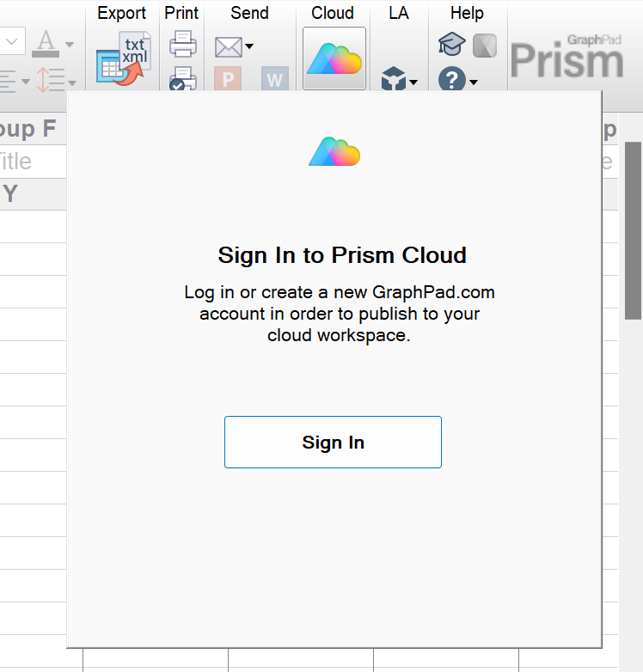Viewport: 643px width, 672px height.
Task: Click the gray icon beside the graduation cap
Action: point(485,45)
